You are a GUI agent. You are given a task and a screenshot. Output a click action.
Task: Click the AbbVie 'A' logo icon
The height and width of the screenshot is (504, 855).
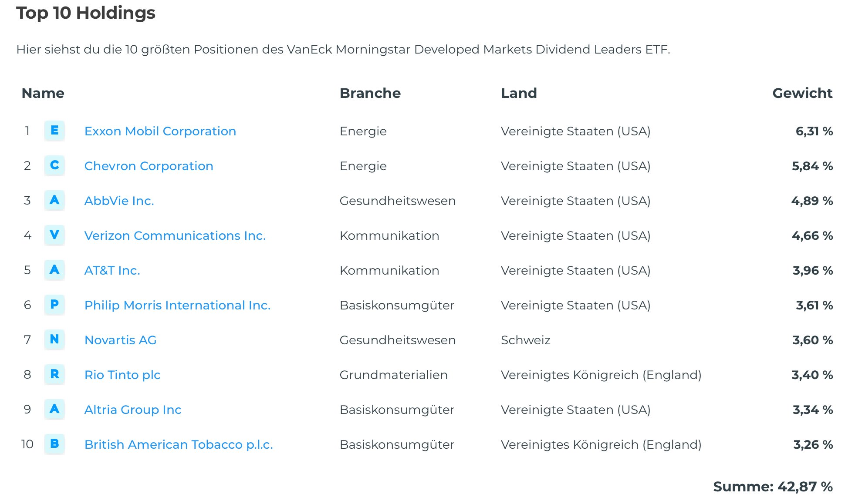(x=54, y=200)
